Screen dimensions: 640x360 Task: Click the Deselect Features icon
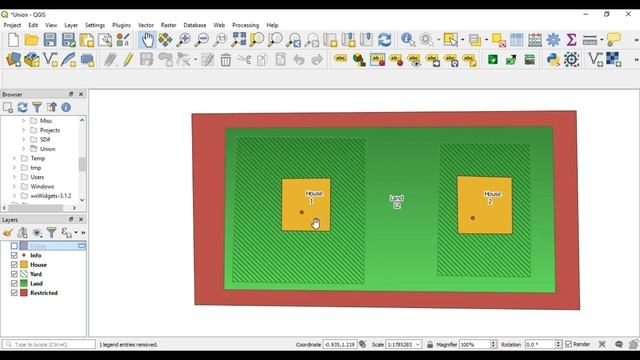pos(499,40)
